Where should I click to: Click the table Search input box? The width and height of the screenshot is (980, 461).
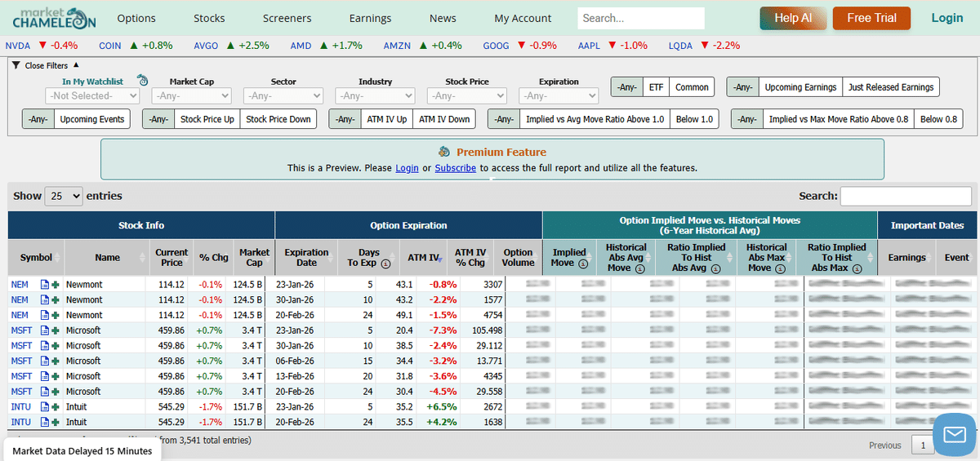[x=905, y=196]
